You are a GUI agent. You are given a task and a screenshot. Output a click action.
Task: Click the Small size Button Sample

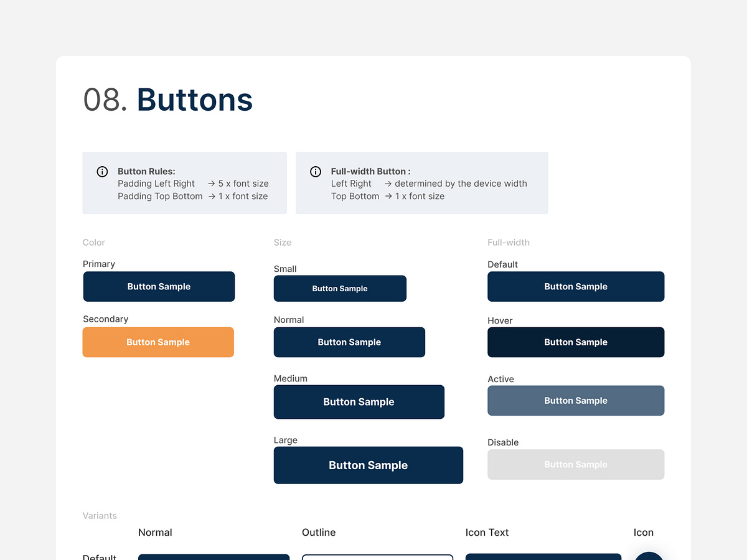tap(340, 289)
